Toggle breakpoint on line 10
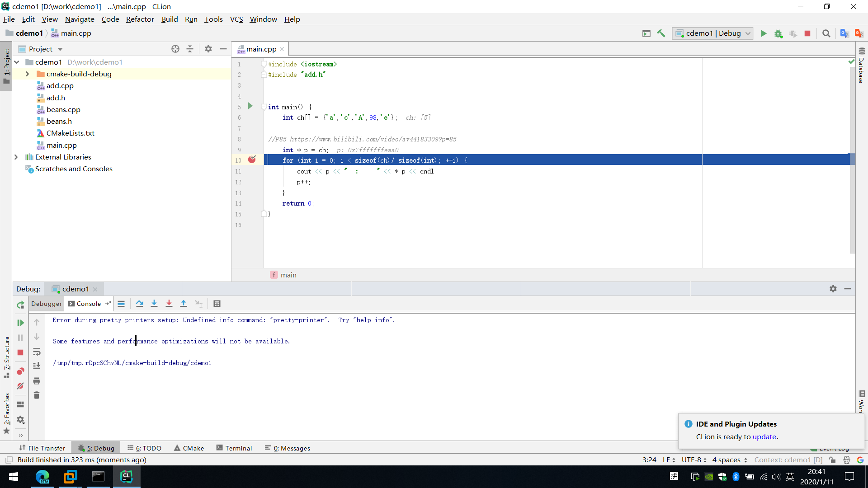The image size is (868, 488). 252,160
